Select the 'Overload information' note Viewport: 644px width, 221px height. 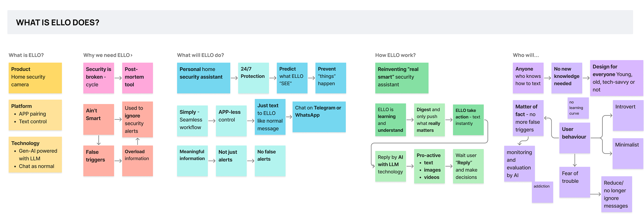pos(138,161)
